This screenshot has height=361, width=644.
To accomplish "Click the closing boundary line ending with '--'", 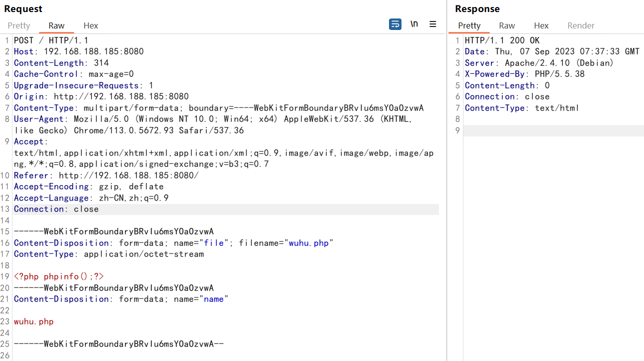I will 119,344.
